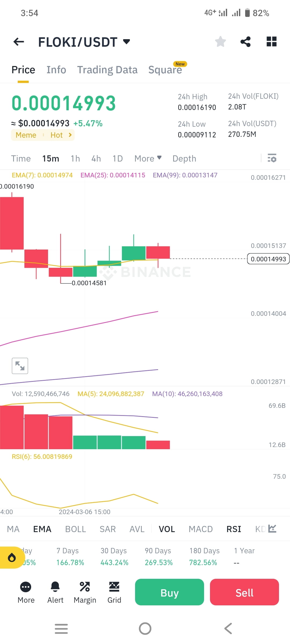Viewport: 290px width, 644px height.
Task: Open the layout grid icon top right
Action: (x=271, y=42)
